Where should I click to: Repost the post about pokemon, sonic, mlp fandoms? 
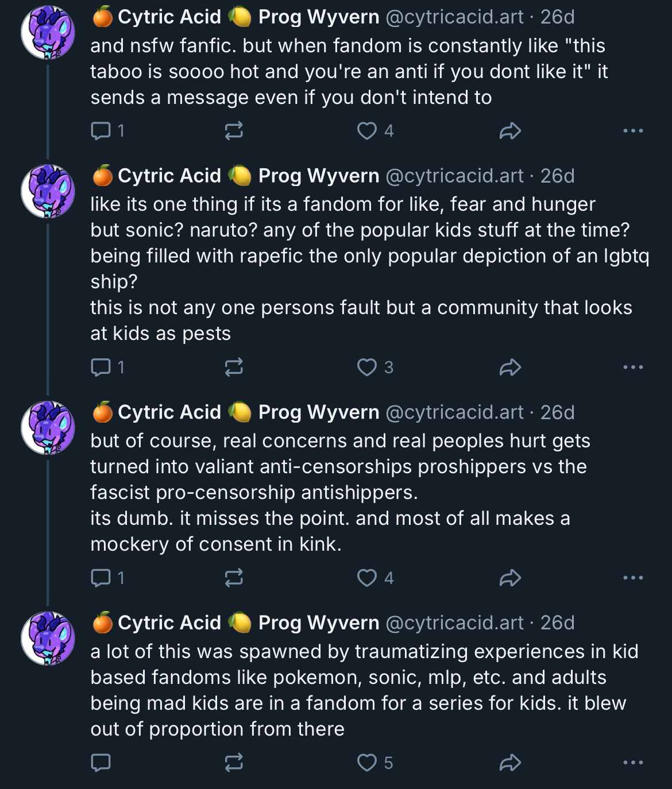234,763
